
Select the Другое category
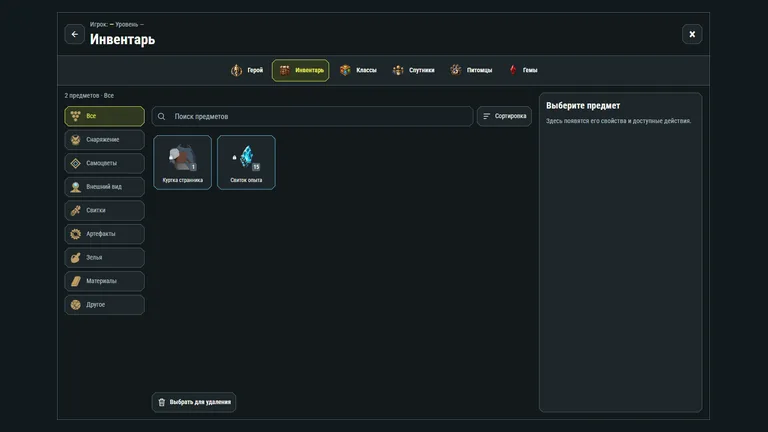click(104, 304)
